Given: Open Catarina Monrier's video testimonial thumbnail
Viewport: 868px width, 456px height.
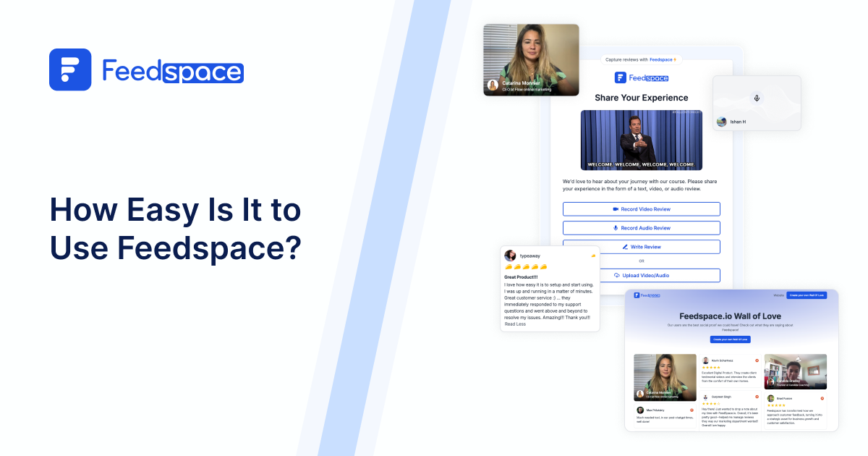Looking at the screenshot, I should (531, 60).
